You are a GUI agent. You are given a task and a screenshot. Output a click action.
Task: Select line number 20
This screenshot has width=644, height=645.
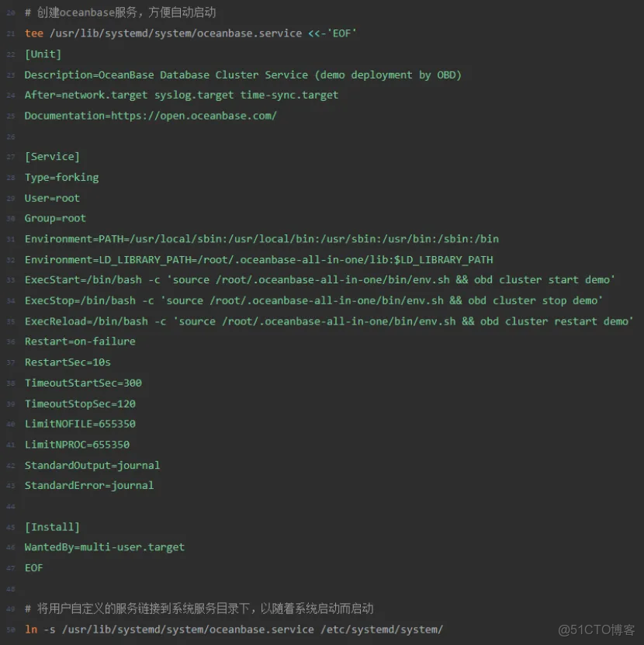11,12
